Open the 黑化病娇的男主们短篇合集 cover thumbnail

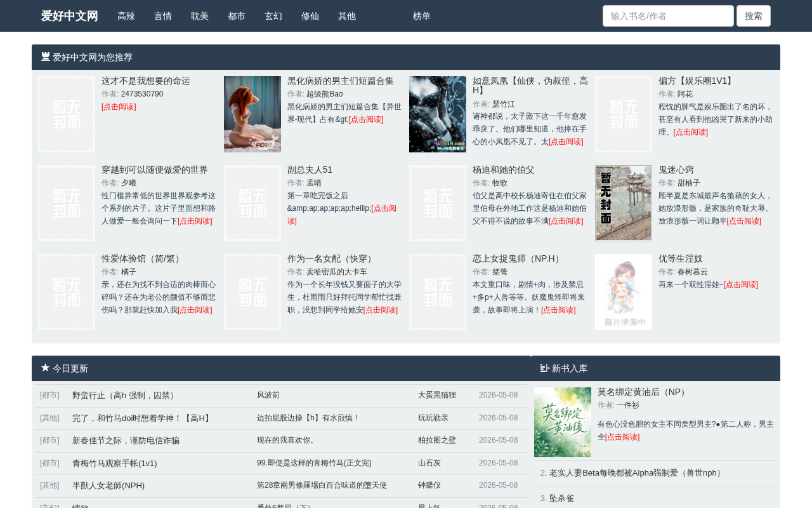(252, 114)
